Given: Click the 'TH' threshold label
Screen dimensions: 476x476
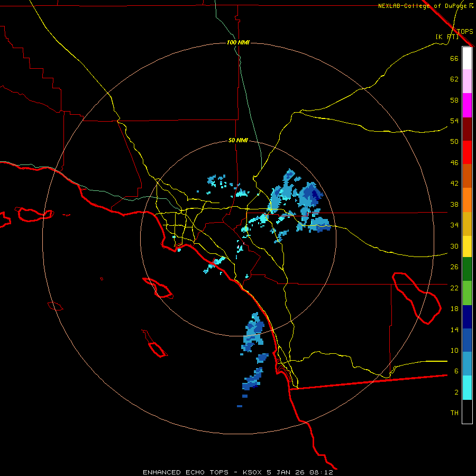Looking at the screenshot, I should (x=454, y=413).
